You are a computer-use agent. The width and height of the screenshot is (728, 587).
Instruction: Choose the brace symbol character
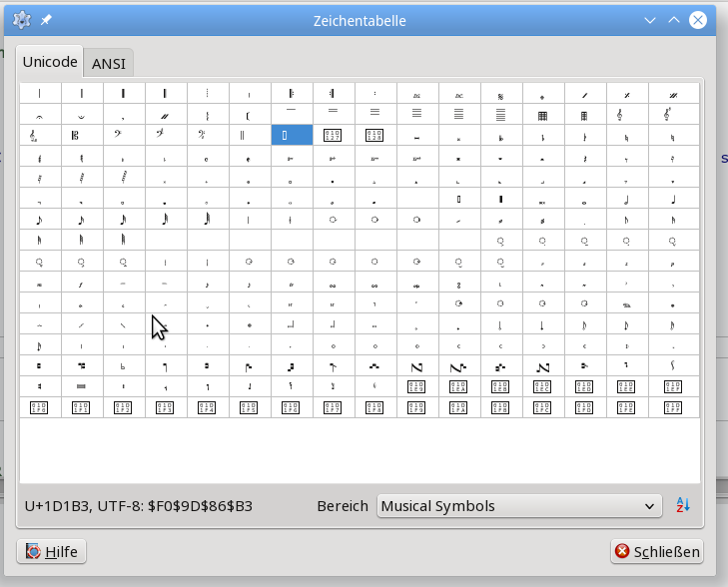(207, 115)
